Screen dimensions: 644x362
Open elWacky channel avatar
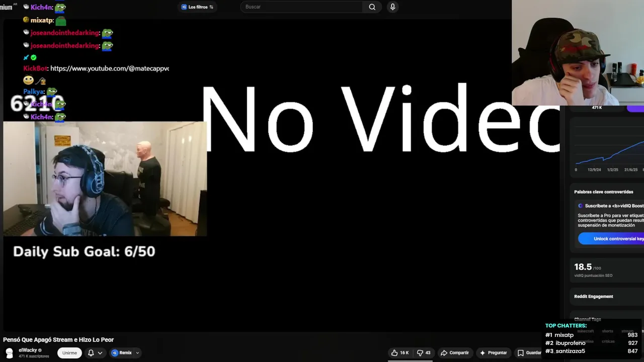click(9, 353)
